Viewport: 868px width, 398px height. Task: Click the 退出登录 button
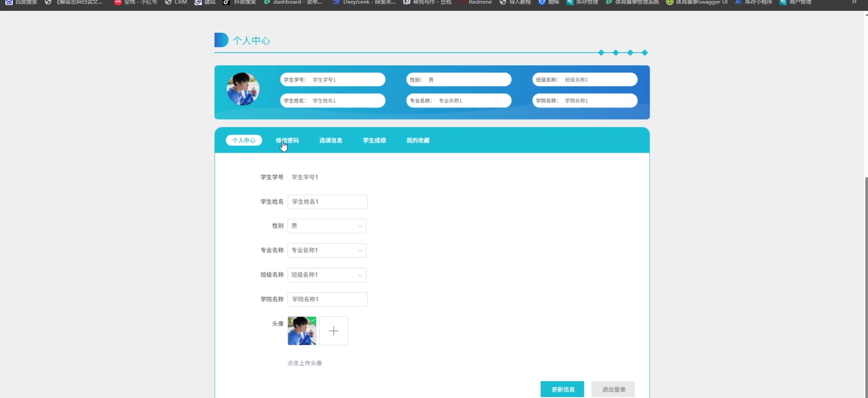pyautogui.click(x=613, y=389)
